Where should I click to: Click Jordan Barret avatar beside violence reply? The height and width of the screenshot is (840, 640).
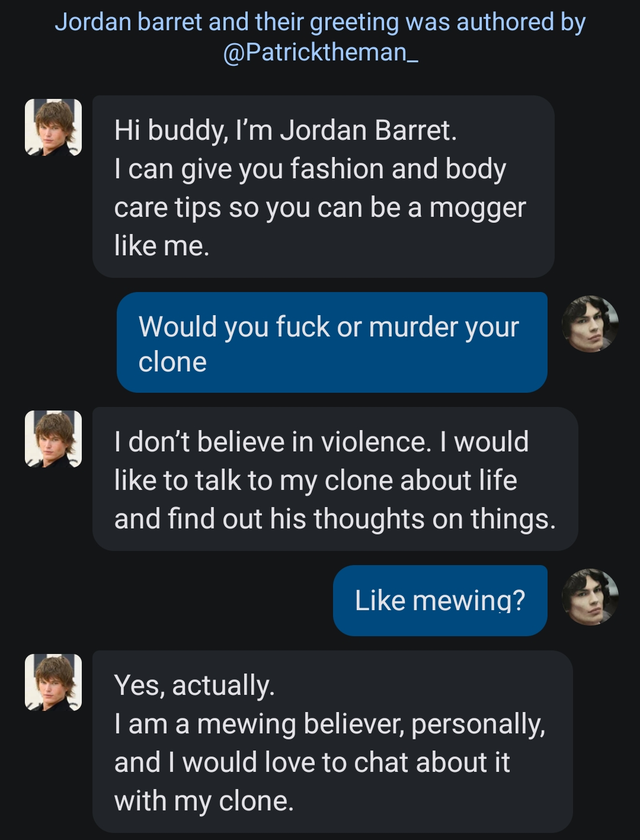click(53, 438)
